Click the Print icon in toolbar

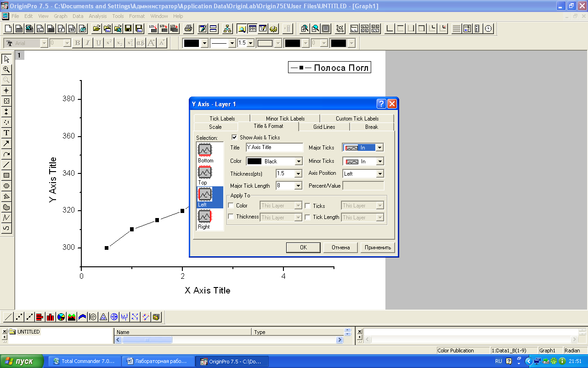click(x=188, y=29)
